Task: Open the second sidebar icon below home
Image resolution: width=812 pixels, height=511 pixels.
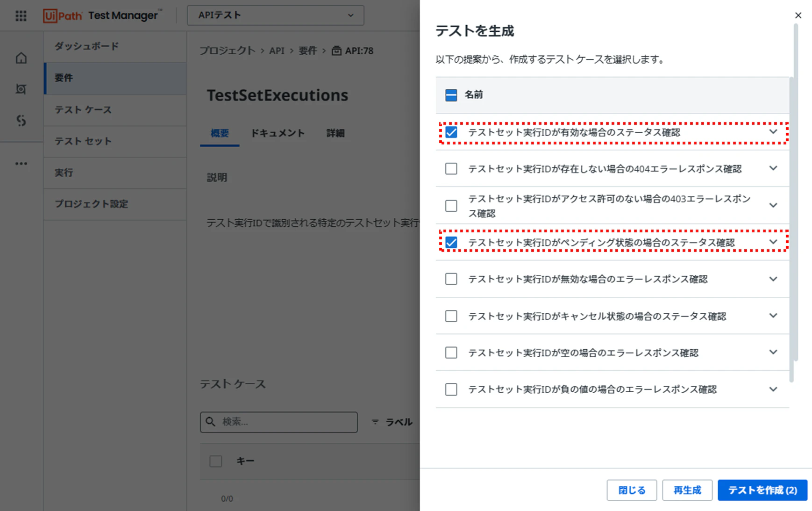Action: [21, 89]
